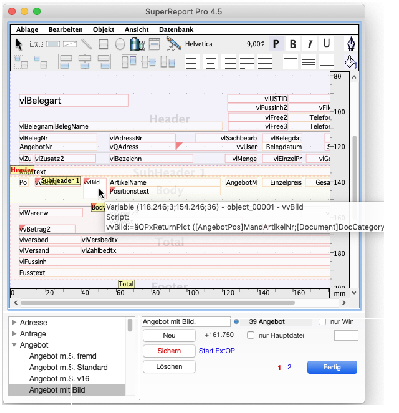Select Angebot m.S. v16 in tree
The height and width of the screenshot is (413, 399).
(59, 378)
